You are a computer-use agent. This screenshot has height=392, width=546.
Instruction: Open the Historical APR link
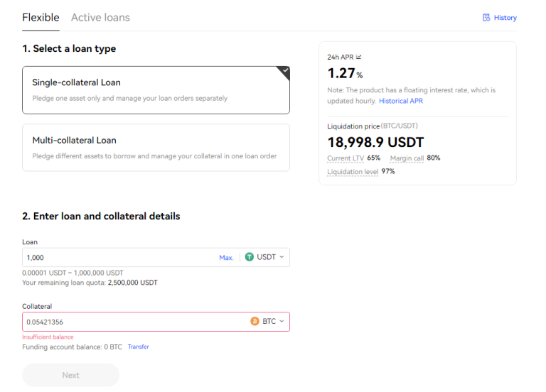(x=401, y=101)
